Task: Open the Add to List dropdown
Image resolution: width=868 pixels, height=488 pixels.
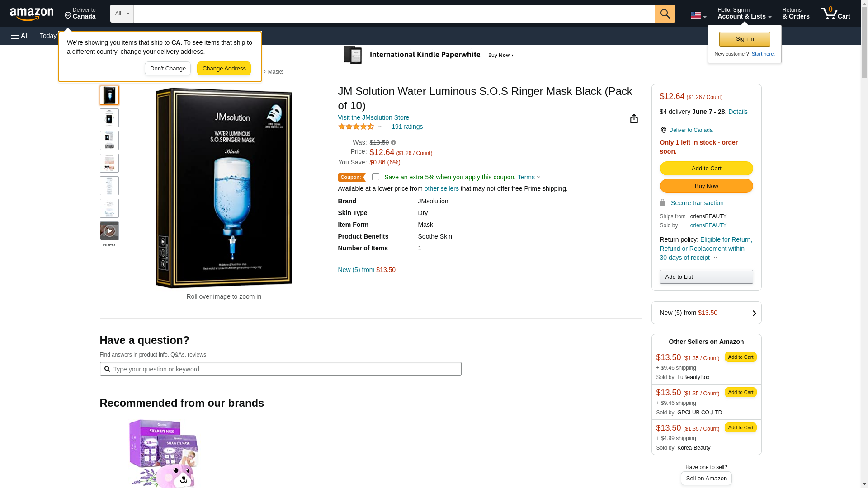Action: click(706, 277)
